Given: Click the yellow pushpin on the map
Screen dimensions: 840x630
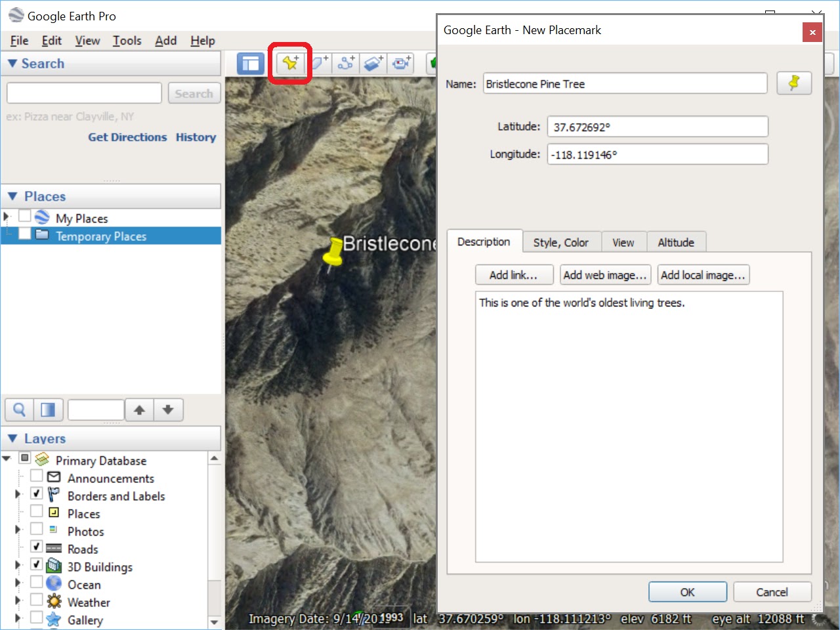Looking at the screenshot, I should (x=333, y=254).
